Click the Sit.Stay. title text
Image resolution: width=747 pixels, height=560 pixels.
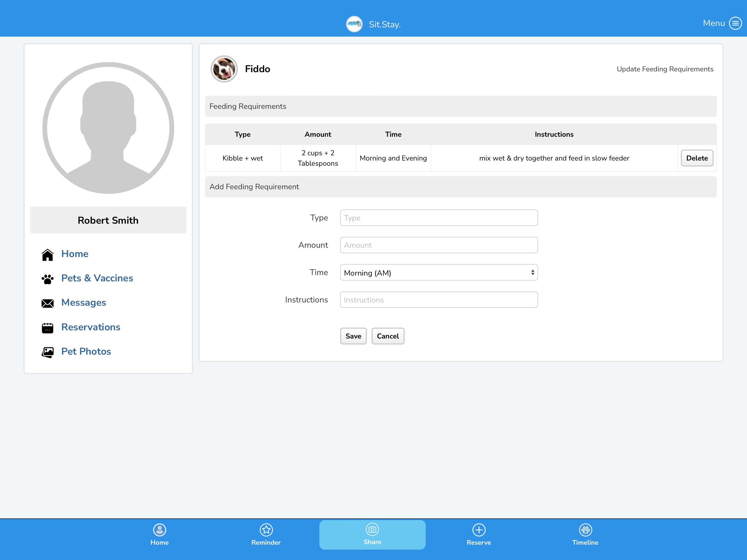(x=385, y=24)
